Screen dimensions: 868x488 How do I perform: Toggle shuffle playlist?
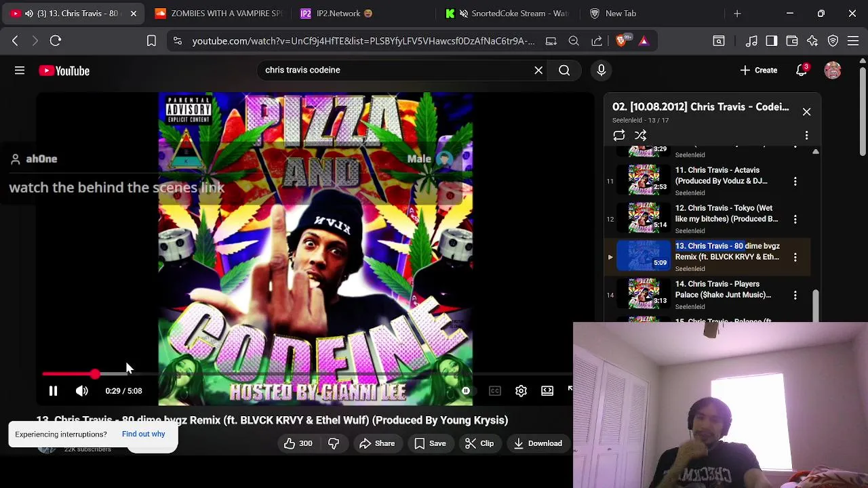(640, 136)
